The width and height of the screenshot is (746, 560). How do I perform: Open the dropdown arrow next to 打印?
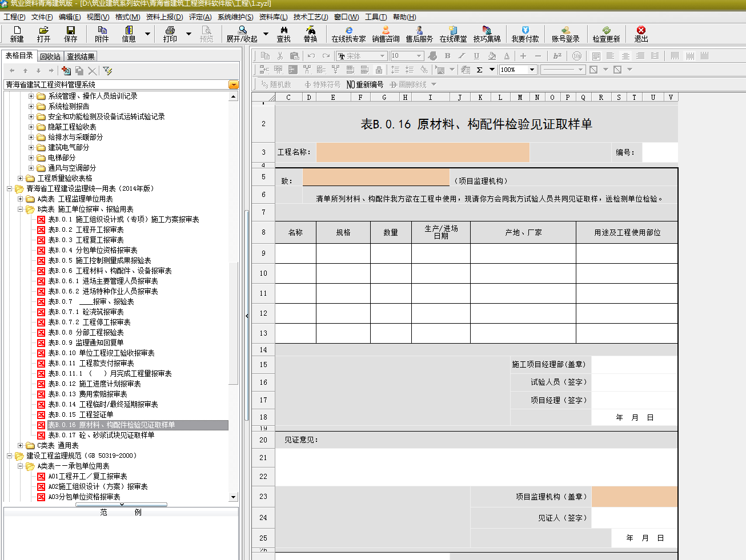coord(188,34)
